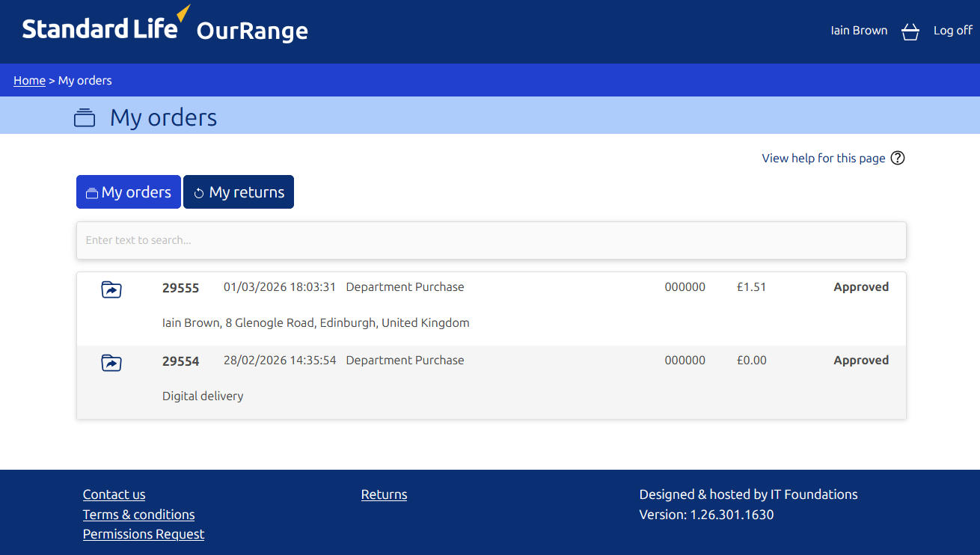This screenshot has width=980, height=555.
Task: Click the help question mark icon
Action: point(898,158)
